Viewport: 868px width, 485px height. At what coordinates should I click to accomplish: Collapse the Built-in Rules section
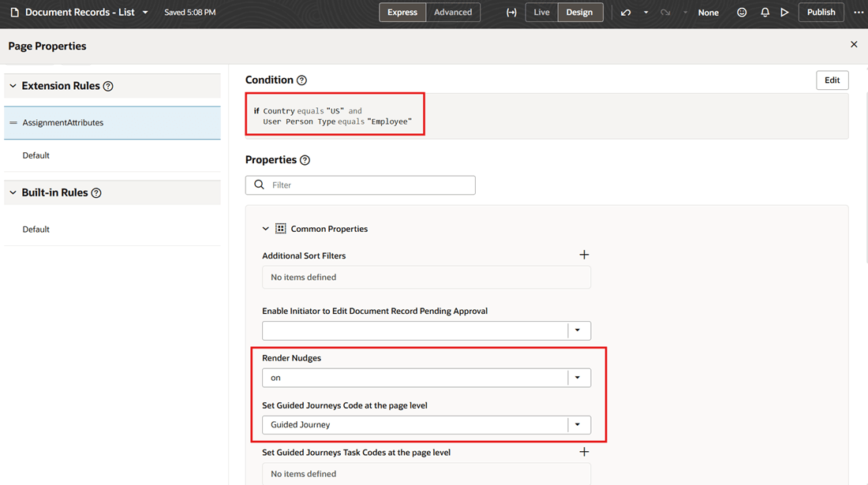[13, 192]
